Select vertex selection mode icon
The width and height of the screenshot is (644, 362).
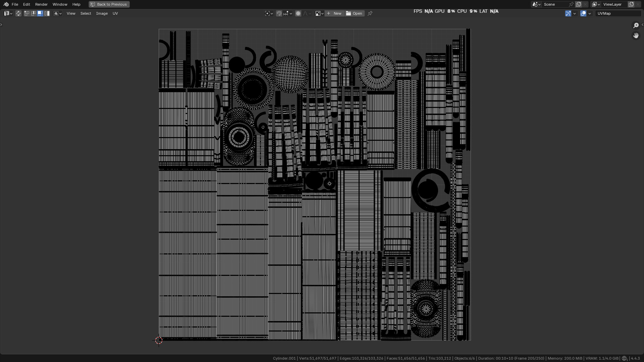click(x=27, y=13)
